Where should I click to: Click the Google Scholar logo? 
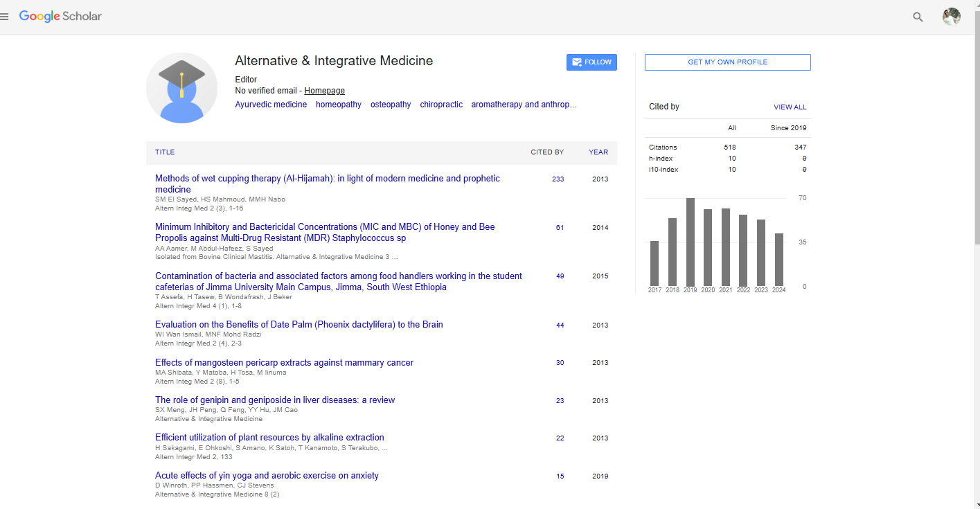[x=60, y=17]
